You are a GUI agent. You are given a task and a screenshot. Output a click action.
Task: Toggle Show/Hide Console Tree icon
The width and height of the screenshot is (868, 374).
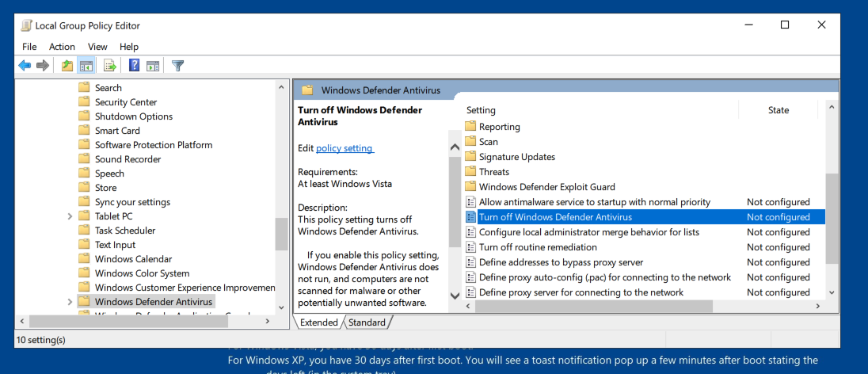pos(86,66)
